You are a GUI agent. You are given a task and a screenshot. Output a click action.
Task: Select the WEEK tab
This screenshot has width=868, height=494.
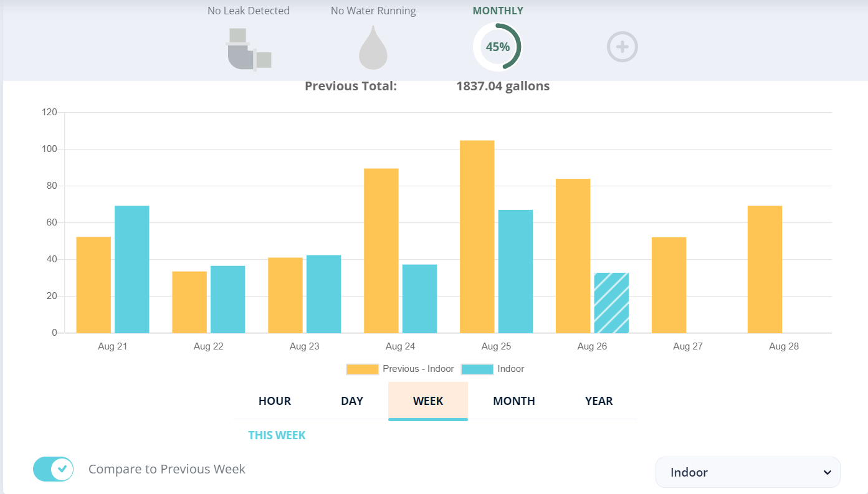click(x=428, y=401)
